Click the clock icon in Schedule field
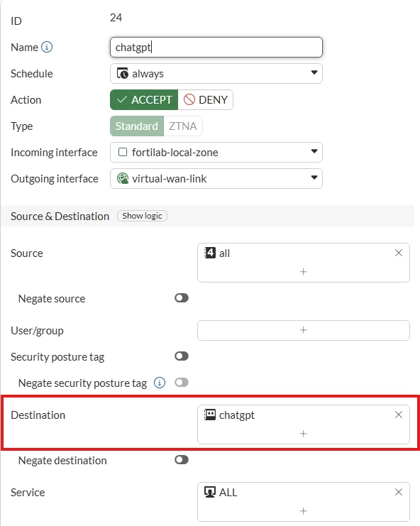 tap(122, 73)
